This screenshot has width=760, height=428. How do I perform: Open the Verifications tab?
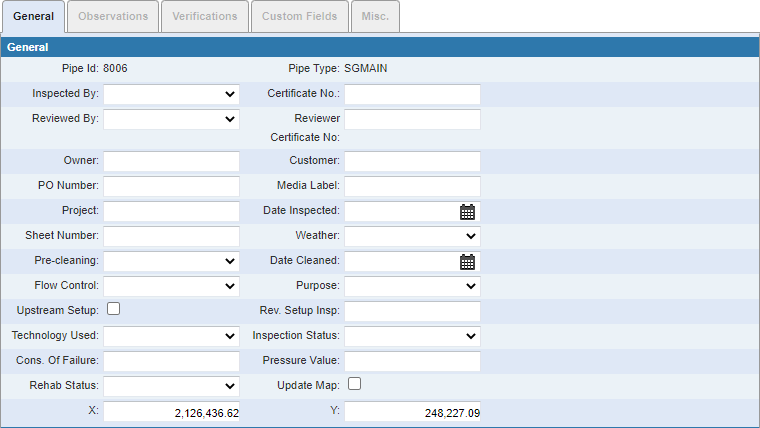pos(205,16)
